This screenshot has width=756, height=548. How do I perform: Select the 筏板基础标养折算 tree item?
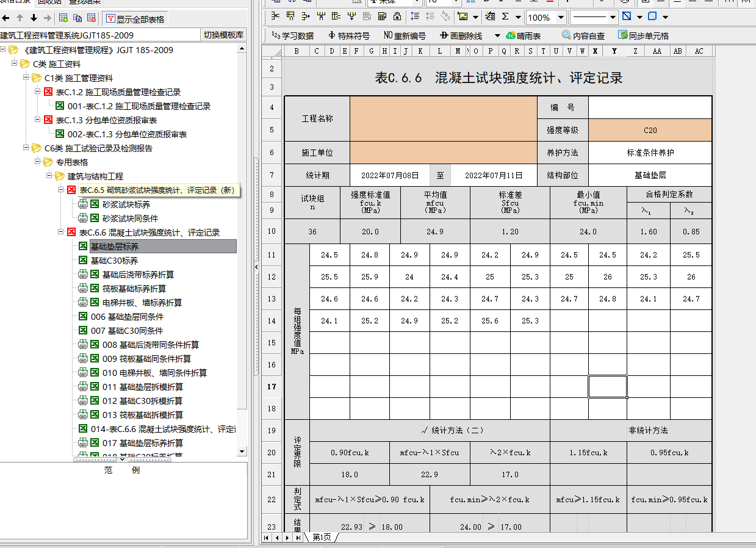pos(134,289)
